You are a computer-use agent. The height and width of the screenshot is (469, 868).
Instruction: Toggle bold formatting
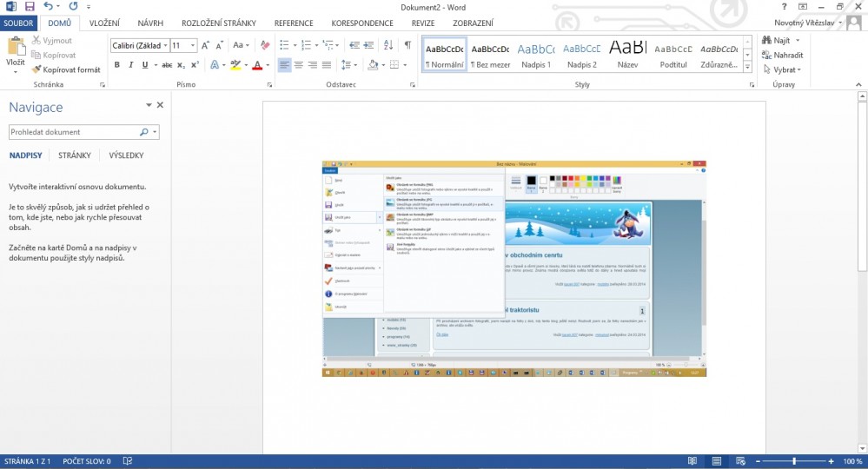pyautogui.click(x=118, y=65)
